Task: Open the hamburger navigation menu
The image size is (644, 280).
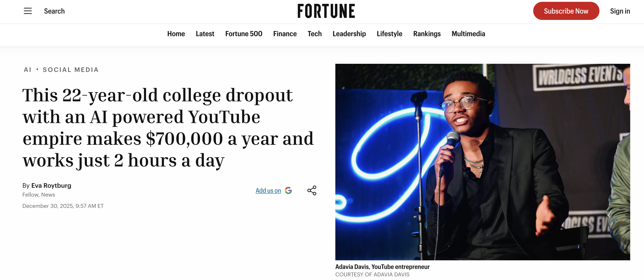Action: tap(28, 11)
